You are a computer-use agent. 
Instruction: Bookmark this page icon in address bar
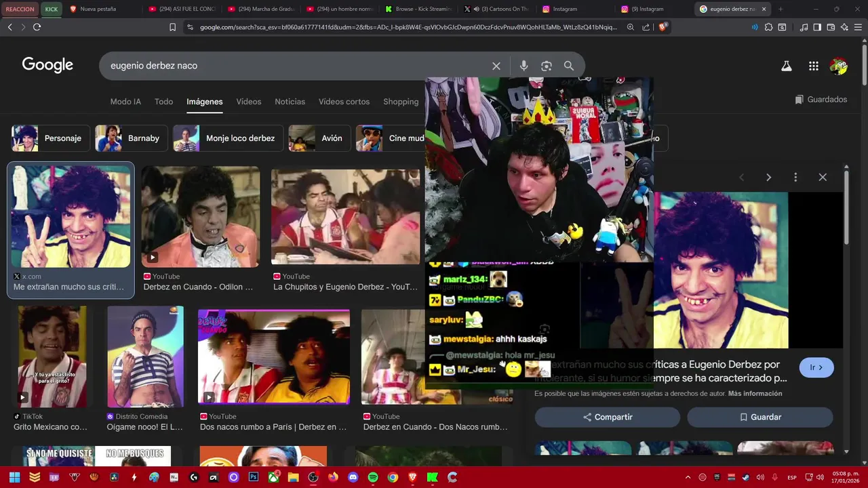[172, 27]
